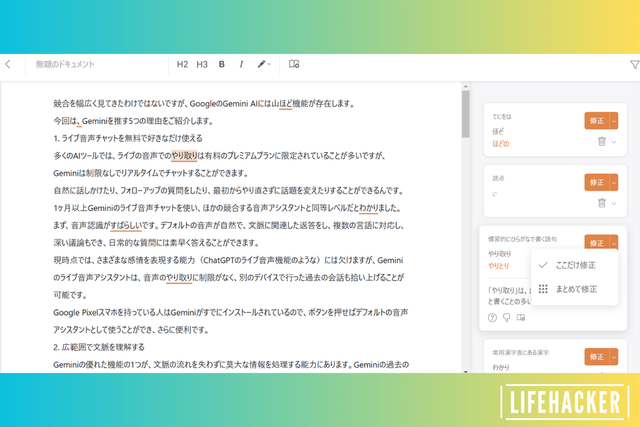640x427 pixels.
Task: Delete the てにをは suggestion with trash icon
Action: coord(601,142)
